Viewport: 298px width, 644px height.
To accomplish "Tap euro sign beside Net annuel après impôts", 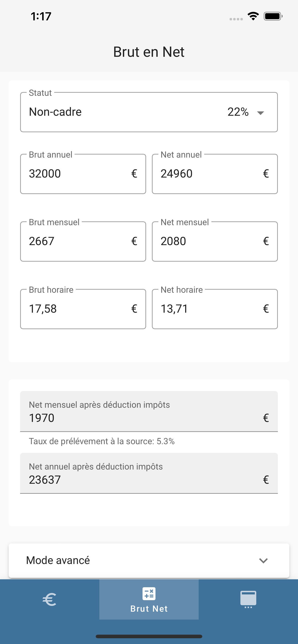I will click(266, 480).
